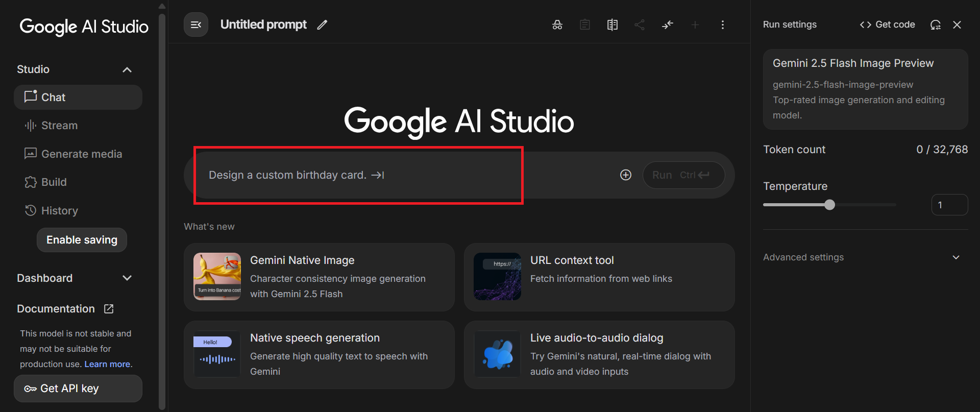The image size is (980, 412).
Task: Click the Chat icon in sidebar
Action: (x=31, y=96)
